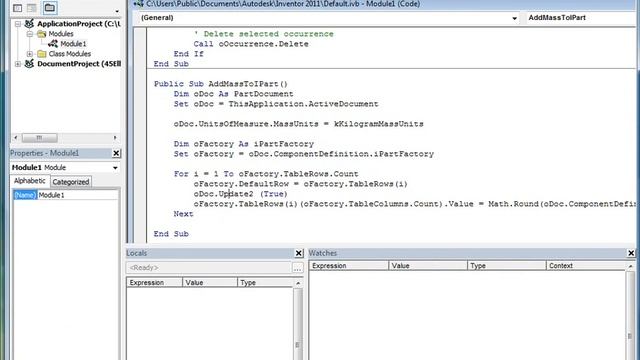Click the For i = 1 To line

[266, 174]
